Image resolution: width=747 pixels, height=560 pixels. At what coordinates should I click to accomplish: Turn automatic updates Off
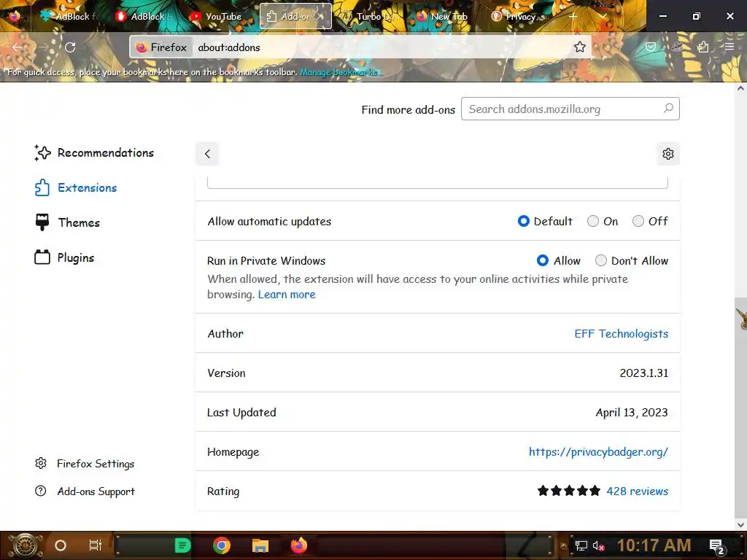638,221
